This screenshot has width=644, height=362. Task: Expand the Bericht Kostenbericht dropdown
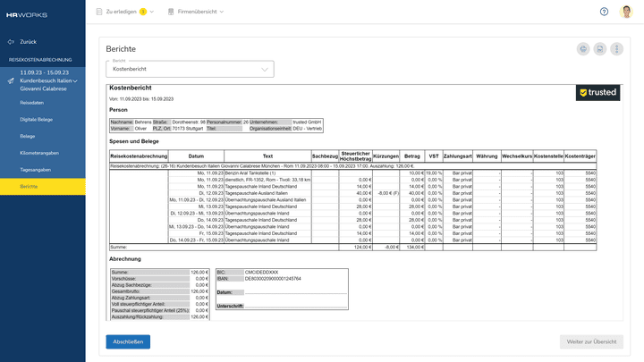tap(264, 69)
